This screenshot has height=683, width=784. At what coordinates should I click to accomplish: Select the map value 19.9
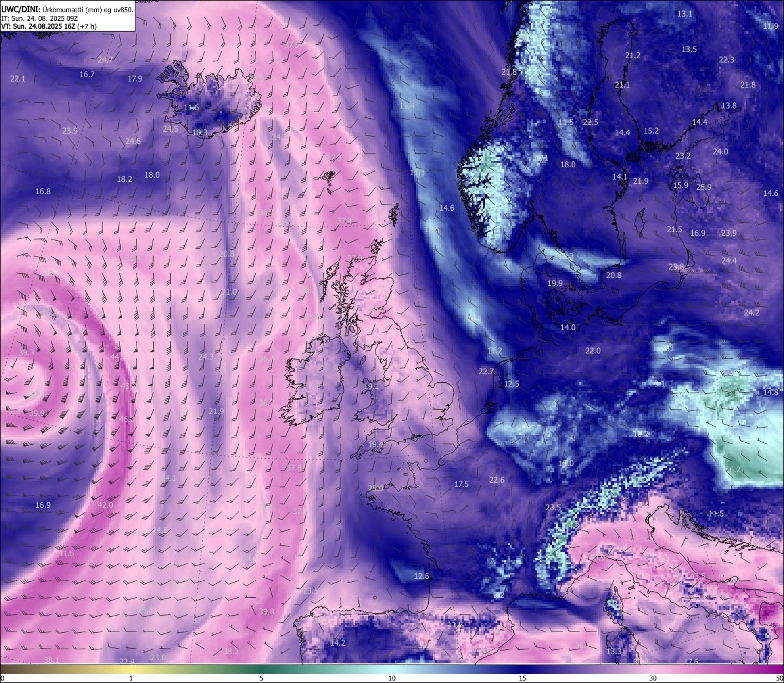pos(555,283)
